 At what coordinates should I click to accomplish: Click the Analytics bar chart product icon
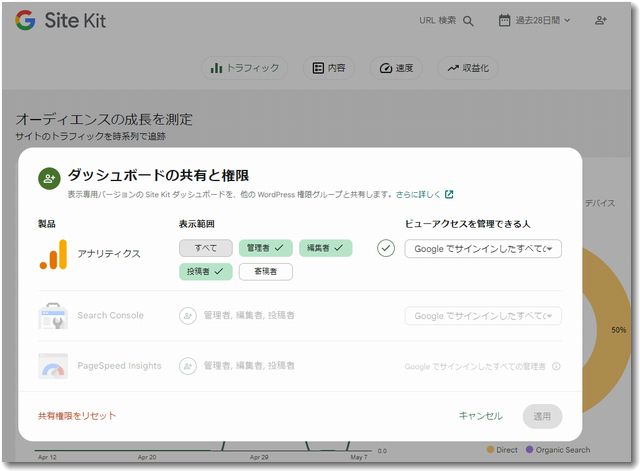[53, 255]
